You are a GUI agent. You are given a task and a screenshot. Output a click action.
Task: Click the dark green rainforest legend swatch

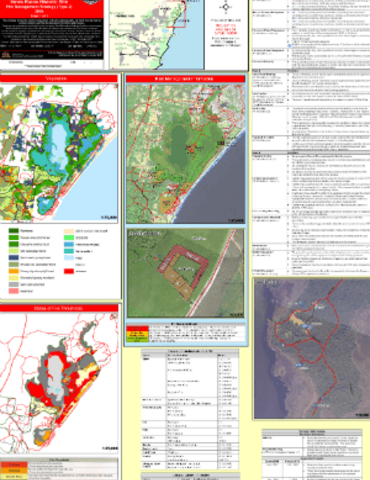[x=14, y=231]
